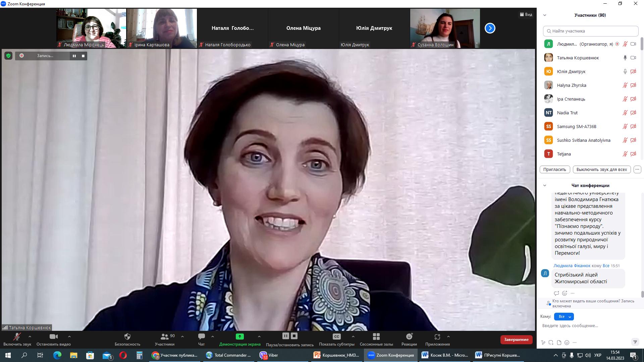Collapse the Участники (90) panel chevron

click(x=545, y=15)
